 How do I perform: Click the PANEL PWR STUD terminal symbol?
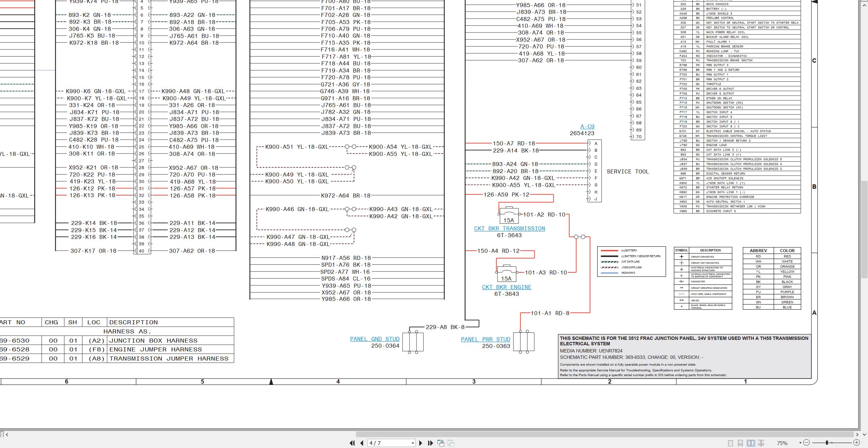pos(524,342)
